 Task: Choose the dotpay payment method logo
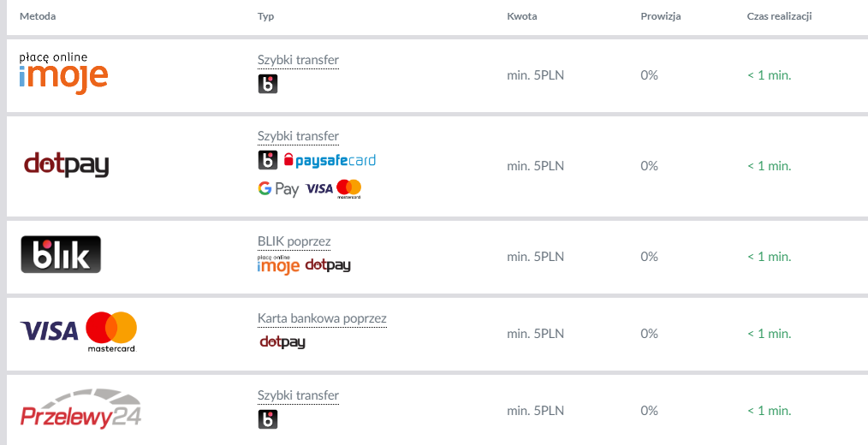[67, 165]
